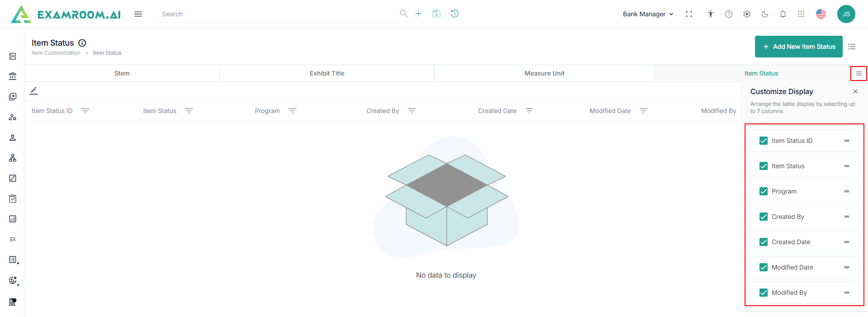Uncheck the Program column checkbox
Viewport: 868px width, 317px height.
[x=764, y=191]
